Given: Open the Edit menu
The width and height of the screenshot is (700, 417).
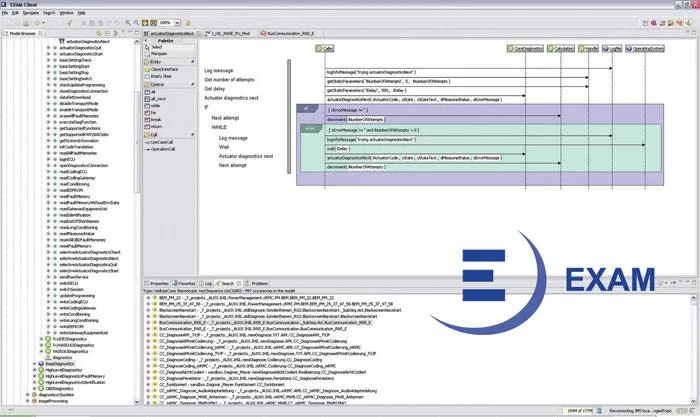Looking at the screenshot, I should [x=15, y=13].
